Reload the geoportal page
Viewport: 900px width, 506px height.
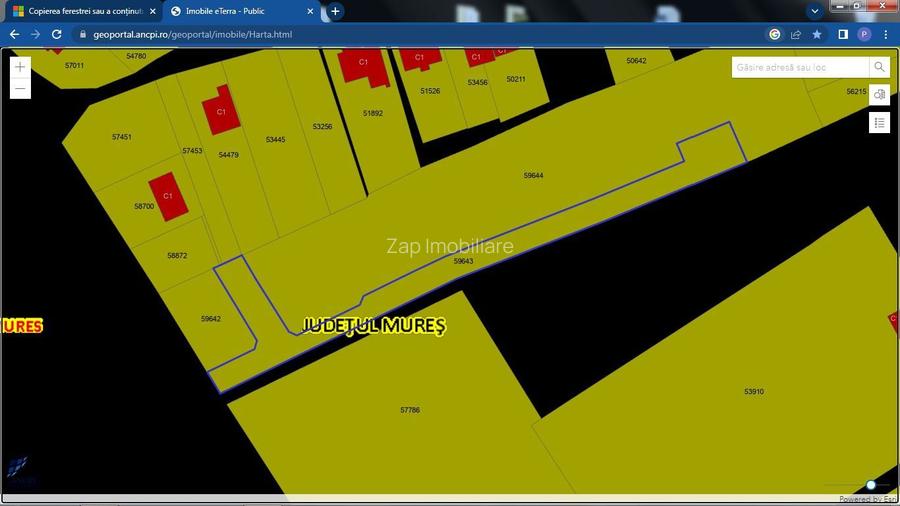click(x=57, y=34)
